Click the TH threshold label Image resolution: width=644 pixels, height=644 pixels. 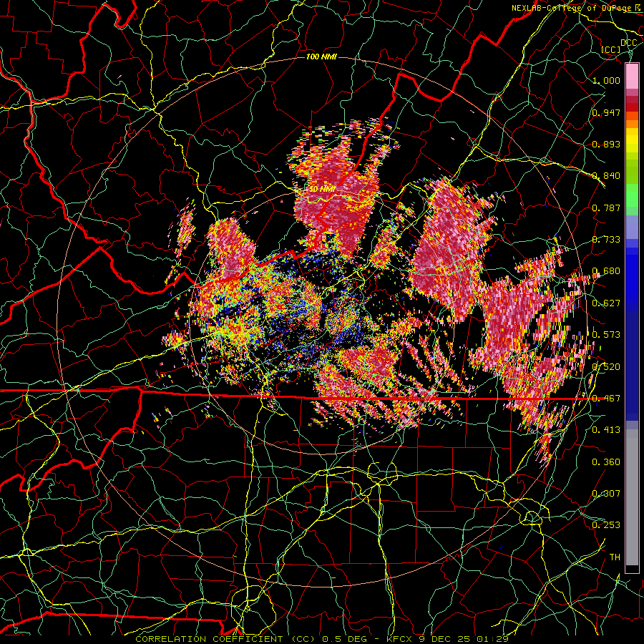click(615, 557)
